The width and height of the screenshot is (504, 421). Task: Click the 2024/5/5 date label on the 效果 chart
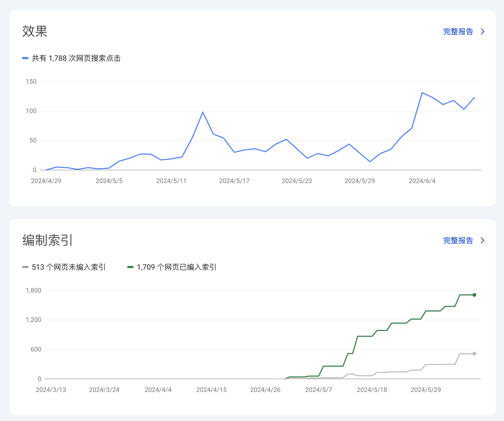click(x=109, y=181)
